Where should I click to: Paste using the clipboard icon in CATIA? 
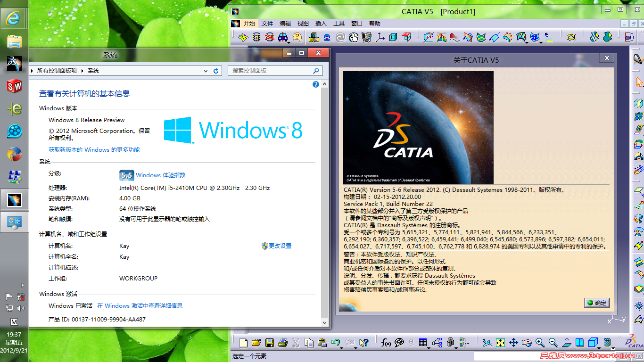click(322, 343)
